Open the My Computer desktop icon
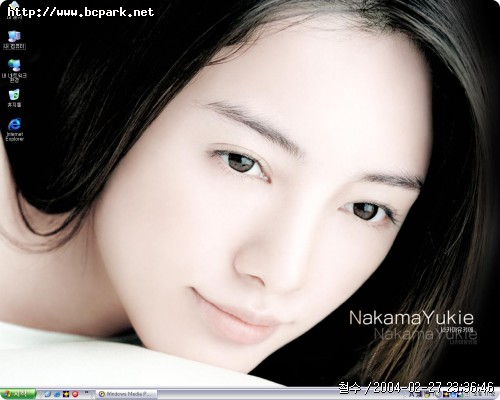 tap(14, 40)
